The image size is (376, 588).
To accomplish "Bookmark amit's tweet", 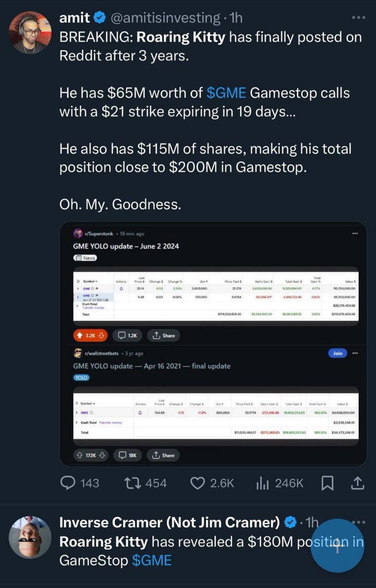I will [x=327, y=483].
